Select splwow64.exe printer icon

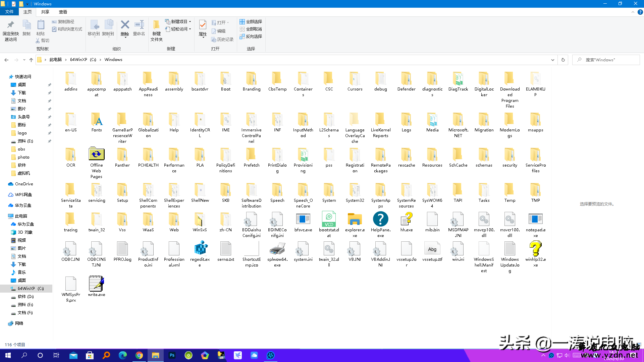pyautogui.click(x=277, y=249)
